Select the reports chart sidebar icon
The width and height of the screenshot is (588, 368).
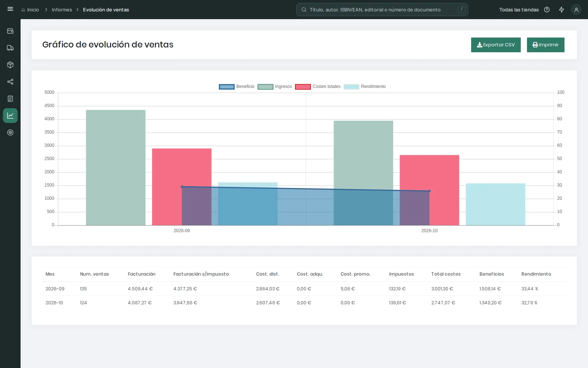pos(10,116)
